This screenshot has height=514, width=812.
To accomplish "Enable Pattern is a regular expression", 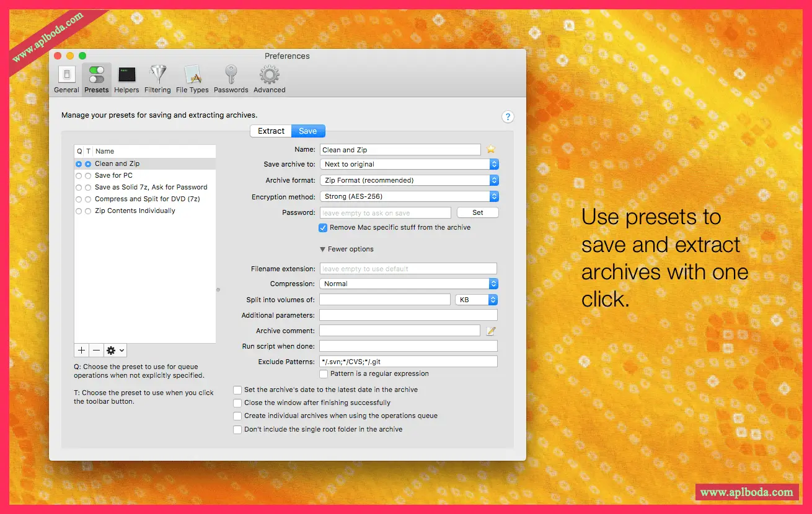I will coord(324,374).
